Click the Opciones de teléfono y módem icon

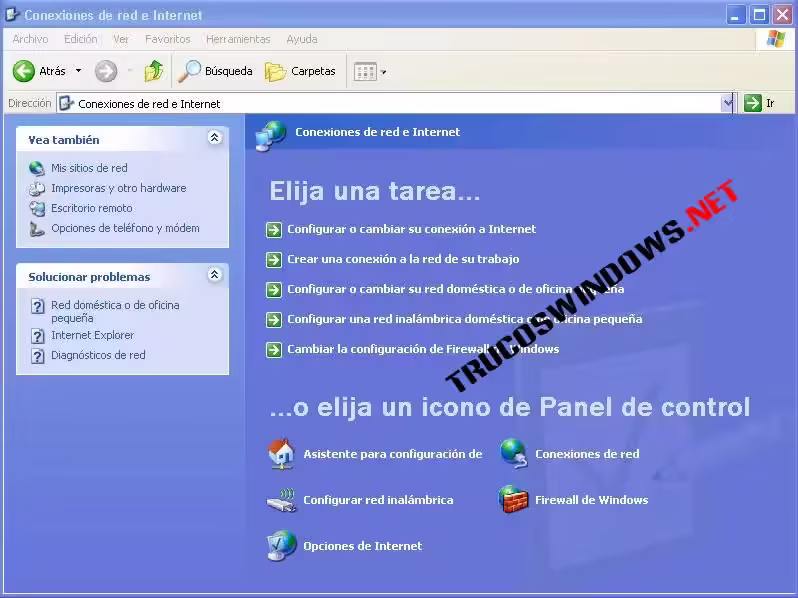[x=37, y=229]
